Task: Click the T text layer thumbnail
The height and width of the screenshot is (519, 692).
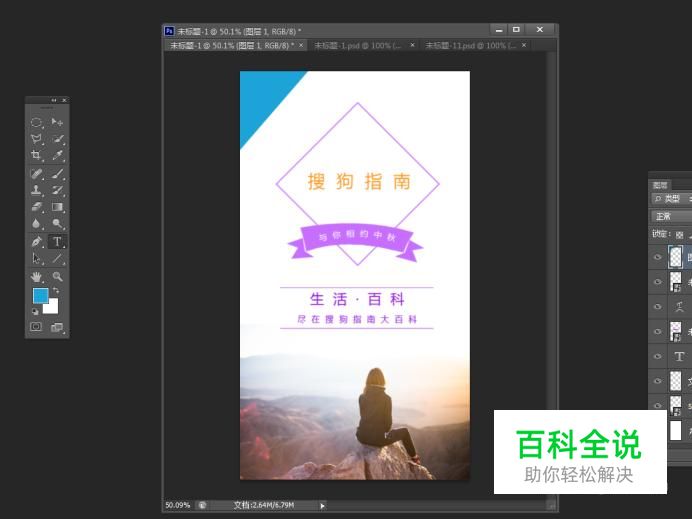Action: (679, 356)
